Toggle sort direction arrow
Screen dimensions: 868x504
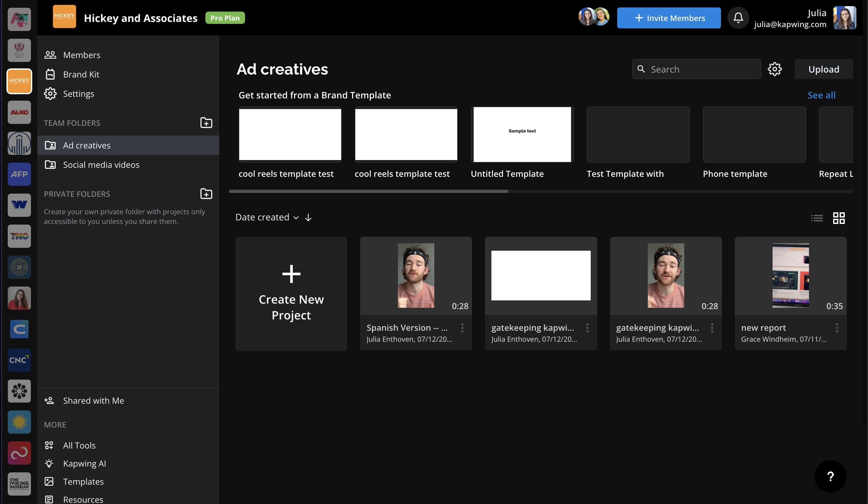coord(308,217)
